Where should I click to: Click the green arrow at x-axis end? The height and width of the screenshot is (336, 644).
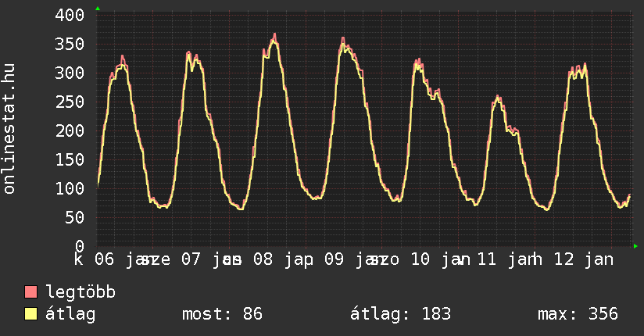[x=635, y=246]
